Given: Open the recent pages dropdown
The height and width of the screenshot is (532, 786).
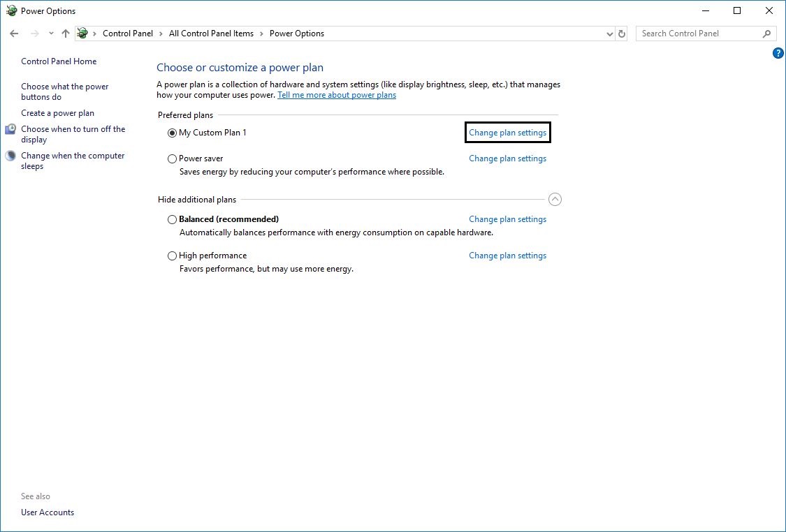Looking at the screenshot, I should (50, 33).
